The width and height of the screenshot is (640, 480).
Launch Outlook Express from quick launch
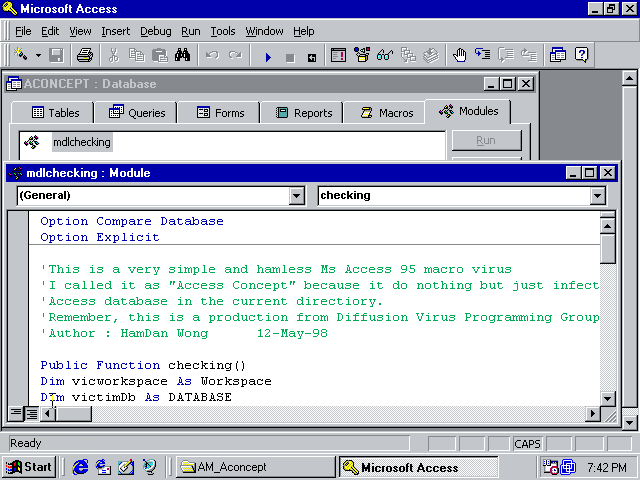tap(103, 467)
